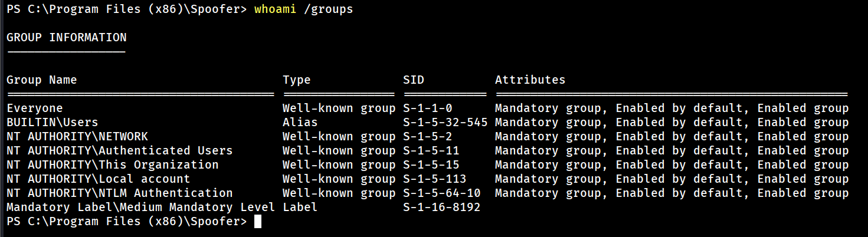Viewport: 868px width, 237px height.
Task: Click the cursor block at the bottom prompt
Action: tap(257, 222)
